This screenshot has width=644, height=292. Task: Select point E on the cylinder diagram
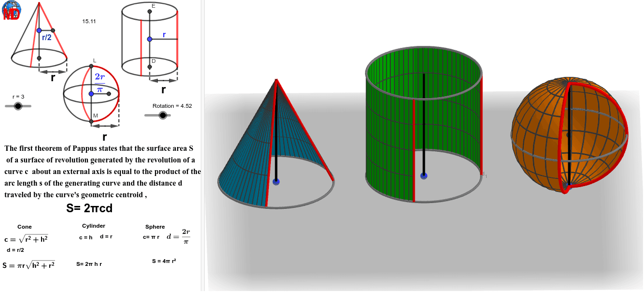click(150, 11)
